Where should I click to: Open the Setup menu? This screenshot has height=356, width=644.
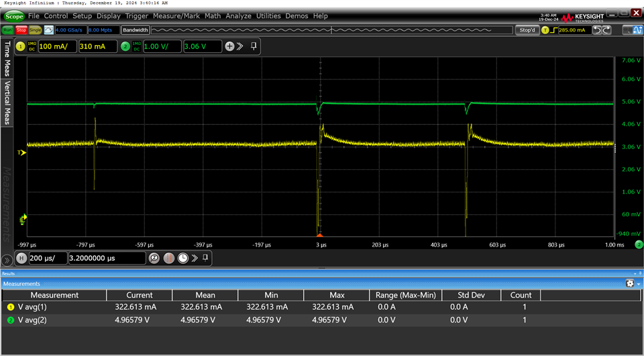tap(82, 16)
